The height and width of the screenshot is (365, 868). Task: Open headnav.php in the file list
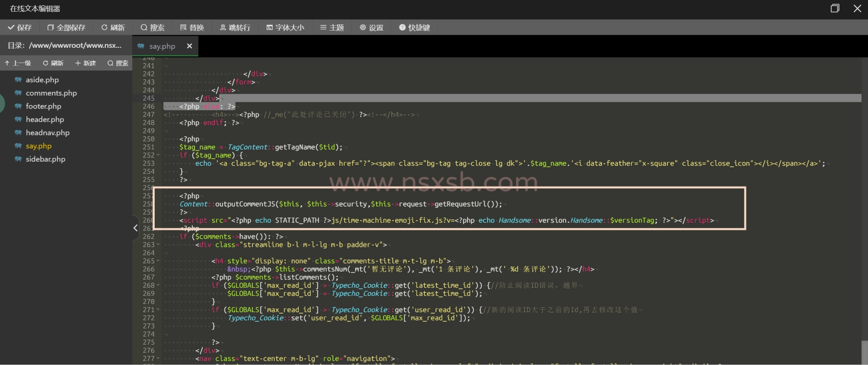click(x=48, y=133)
